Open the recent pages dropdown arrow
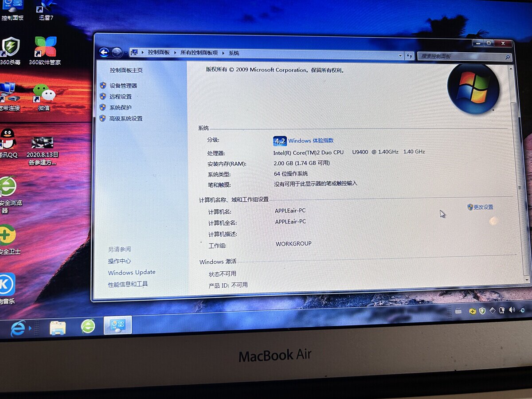The height and width of the screenshot is (399, 532). click(125, 53)
